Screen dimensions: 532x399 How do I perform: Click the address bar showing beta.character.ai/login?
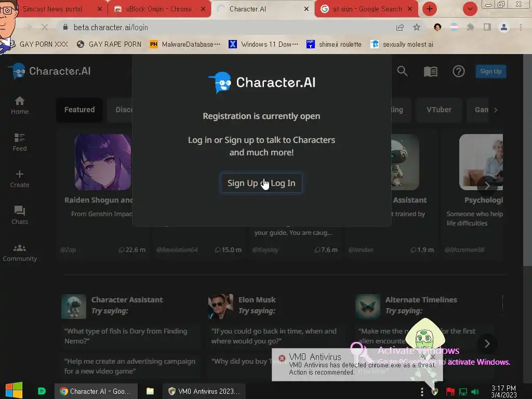[224, 28]
